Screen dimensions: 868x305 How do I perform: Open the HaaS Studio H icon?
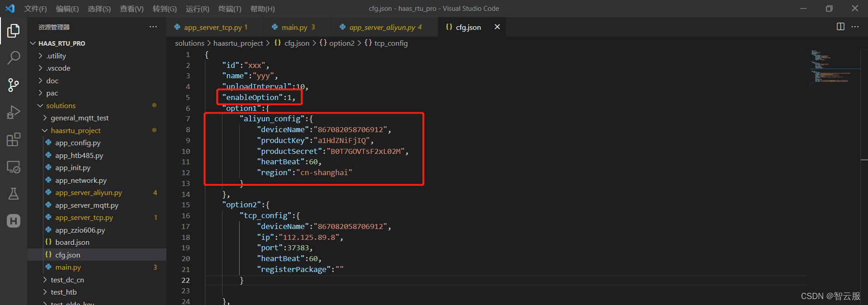coord(14,221)
